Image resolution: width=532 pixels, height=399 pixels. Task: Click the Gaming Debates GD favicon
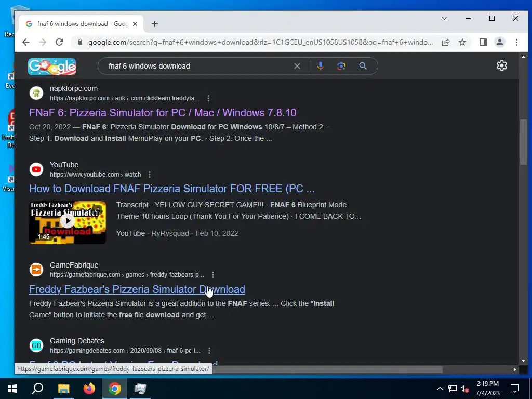[x=36, y=345]
